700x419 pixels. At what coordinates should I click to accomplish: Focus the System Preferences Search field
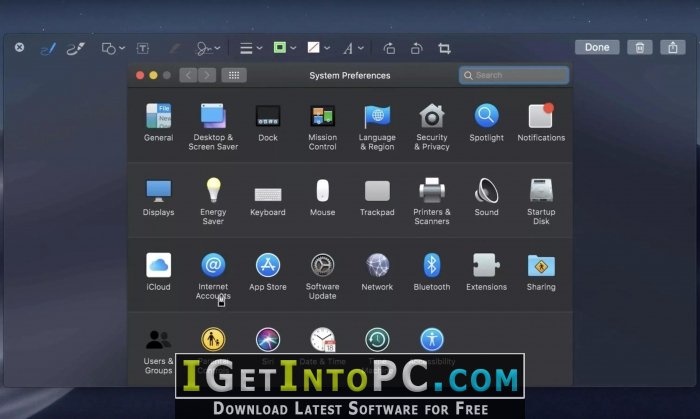point(514,75)
